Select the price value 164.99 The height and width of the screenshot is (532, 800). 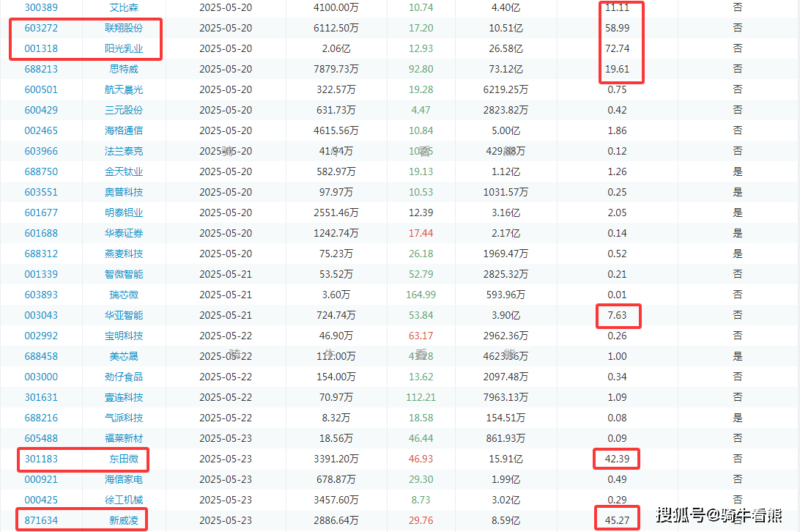click(x=421, y=295)
